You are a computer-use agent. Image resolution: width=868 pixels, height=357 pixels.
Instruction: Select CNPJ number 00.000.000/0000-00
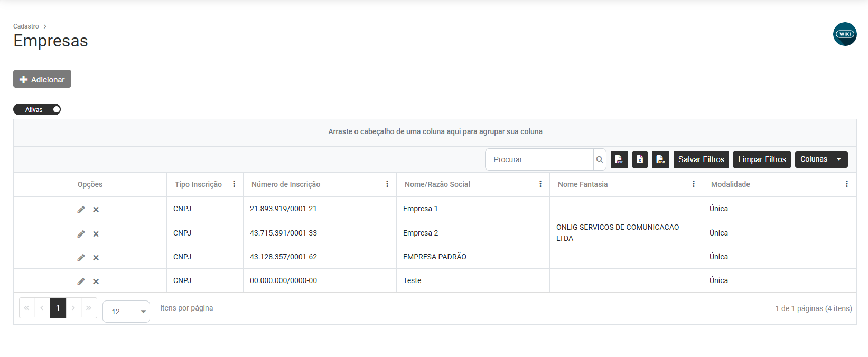point(283,280)
